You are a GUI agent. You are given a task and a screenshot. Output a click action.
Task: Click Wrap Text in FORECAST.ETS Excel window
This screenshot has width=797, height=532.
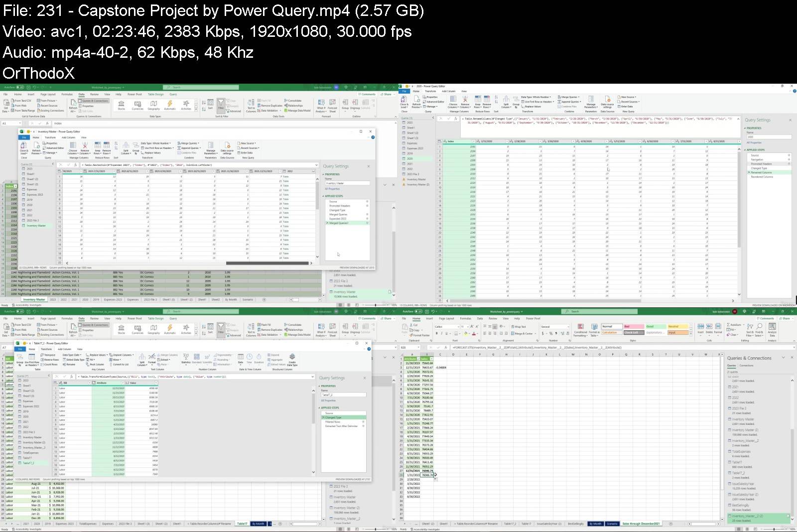(x=519, y=327)
